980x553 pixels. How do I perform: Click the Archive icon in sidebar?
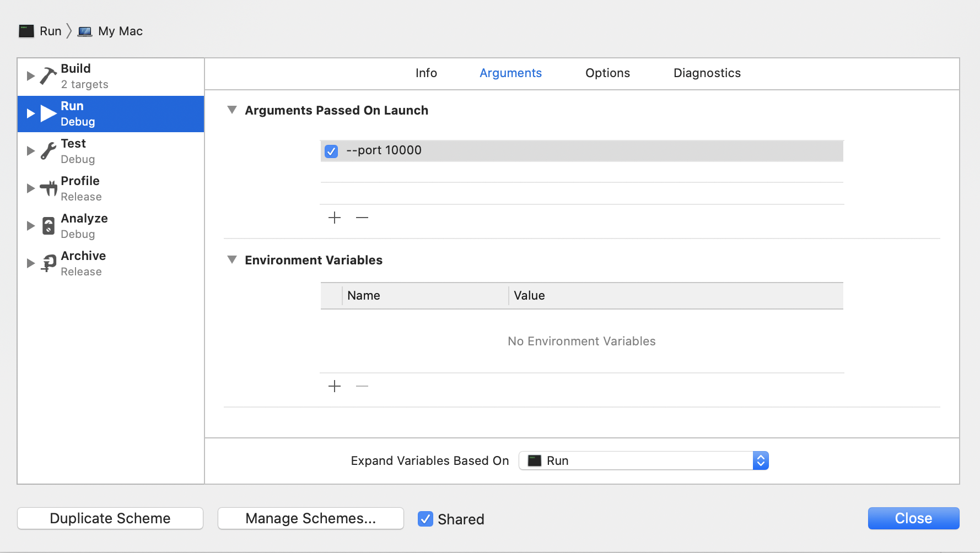(x=49, y=263)
